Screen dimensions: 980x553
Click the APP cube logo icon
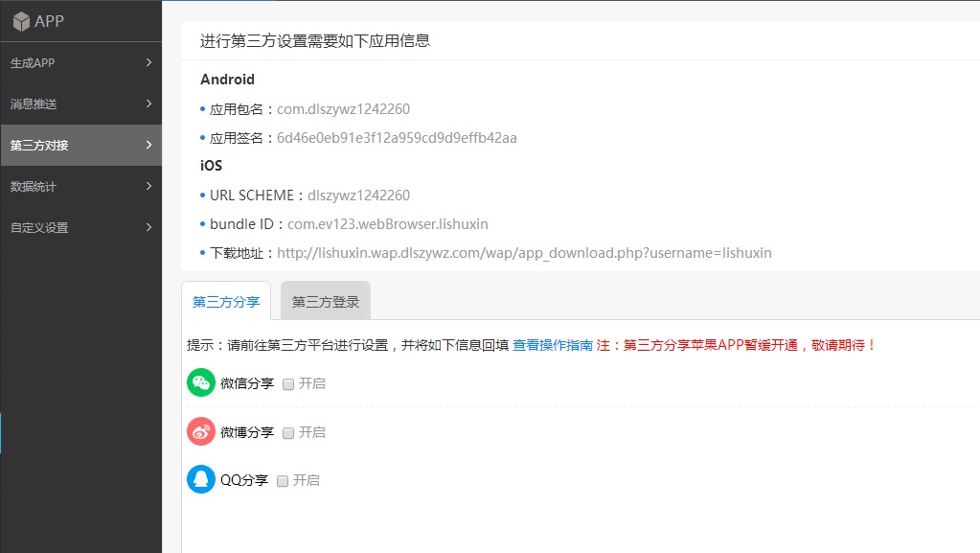(21, 21)
